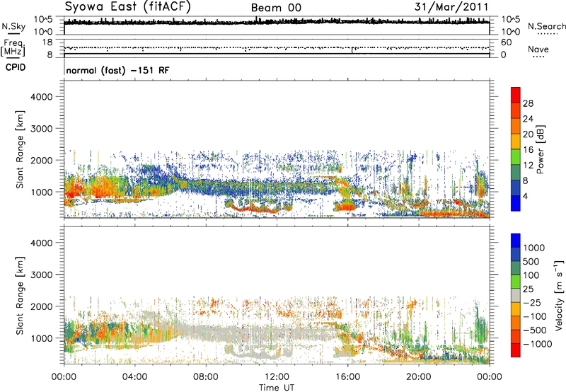
Task: Click the "CPID" label
Action: (16, 67)
